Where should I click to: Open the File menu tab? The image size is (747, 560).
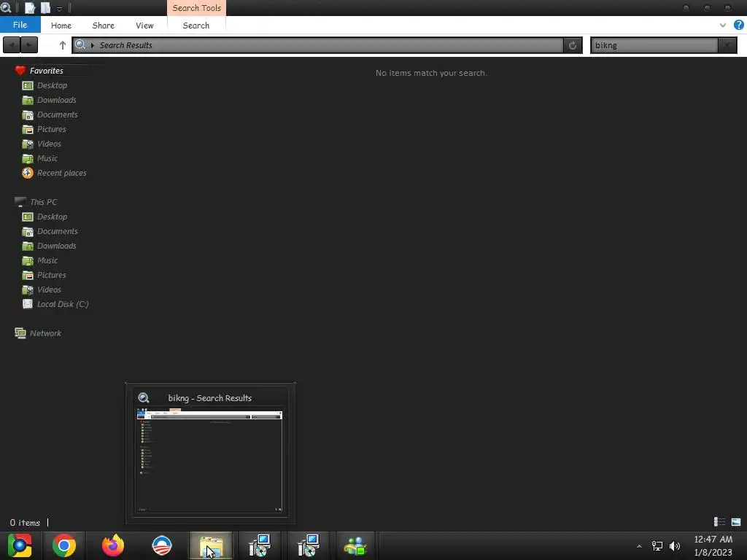pos(20,25)
